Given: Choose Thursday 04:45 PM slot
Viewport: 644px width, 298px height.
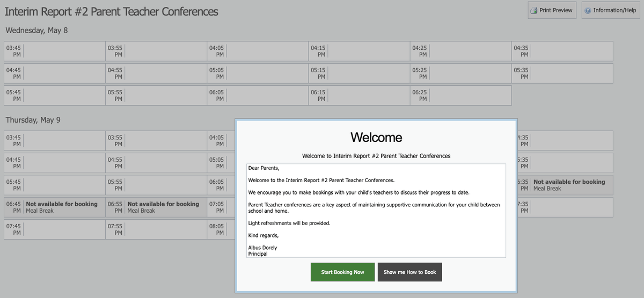Looking at the screenshot, I should [x=55, y=163].
